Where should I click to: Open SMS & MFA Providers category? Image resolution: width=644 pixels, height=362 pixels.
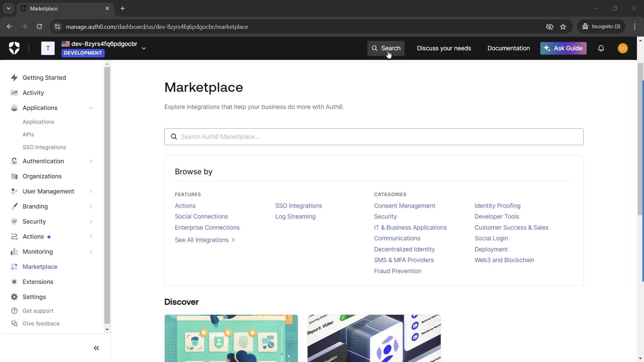(404, 260)
